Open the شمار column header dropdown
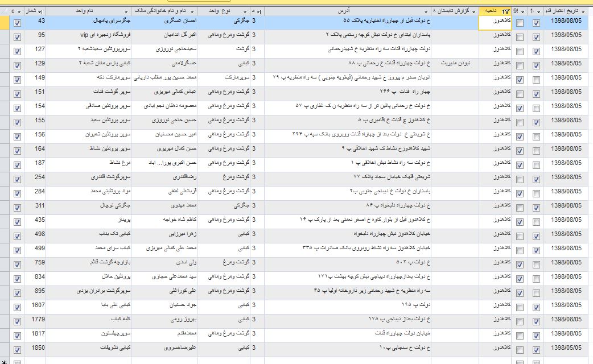This screenshot has height=364, width=593. [x=40, y=12]
